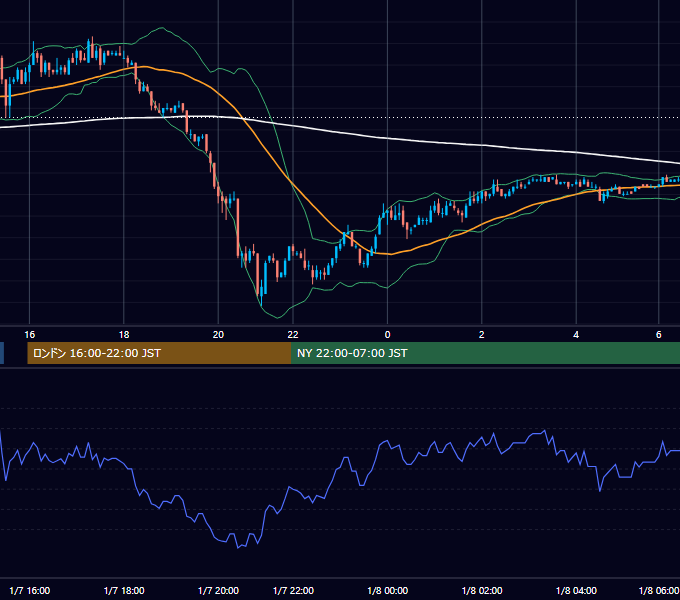Click the 1/7 16:00 date label
The width and height of the screenshot is (680, 600).
pos(29,590)
